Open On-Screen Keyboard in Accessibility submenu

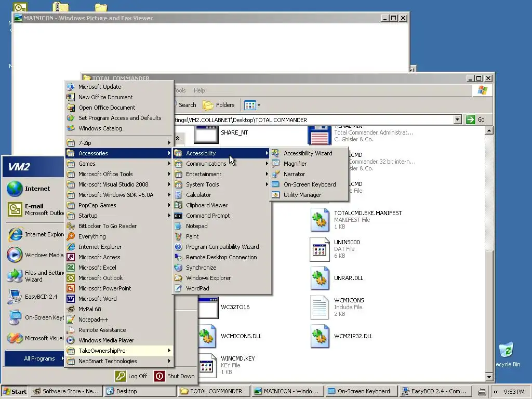309,184
